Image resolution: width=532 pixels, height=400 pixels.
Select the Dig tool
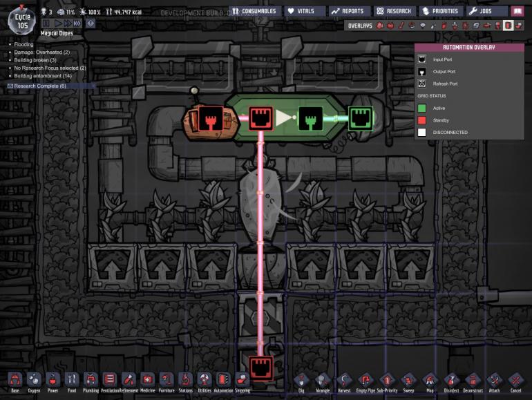click(x=301, y=383)
